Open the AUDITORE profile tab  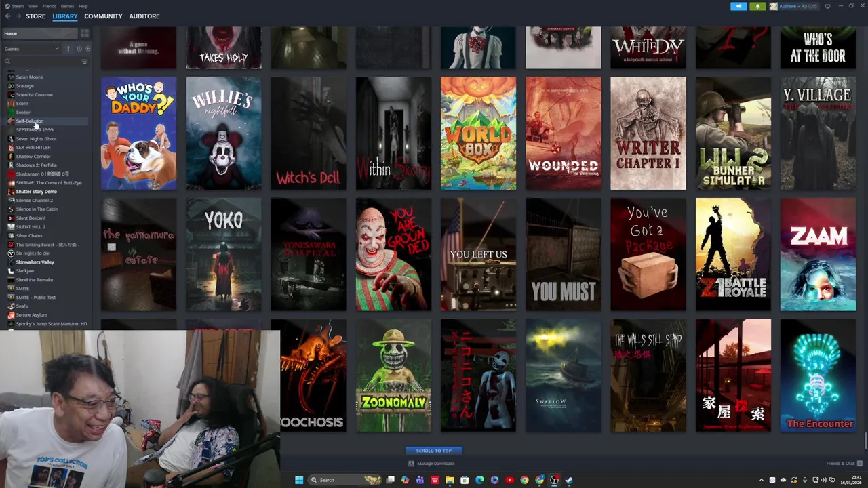tap(144, 16)
